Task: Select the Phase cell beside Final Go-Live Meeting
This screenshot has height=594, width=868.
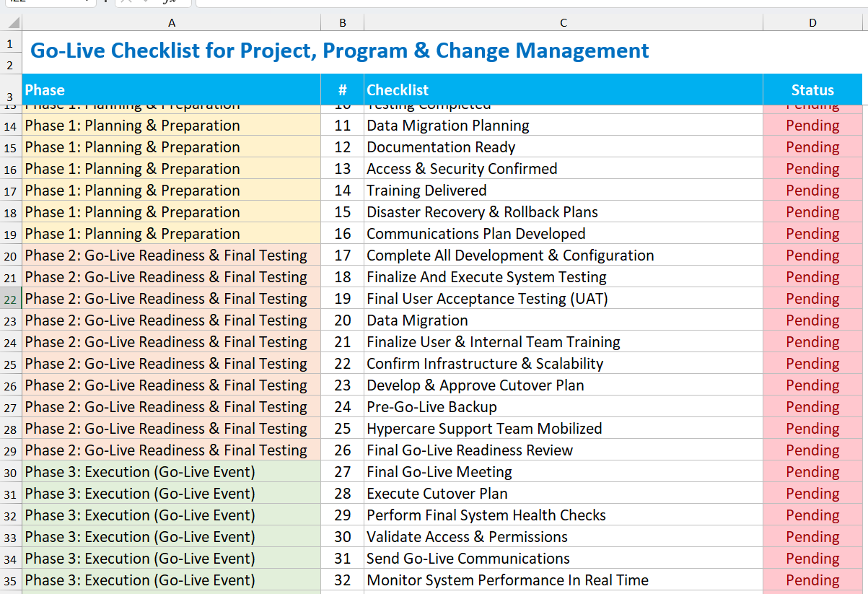Action: point(172,472)
